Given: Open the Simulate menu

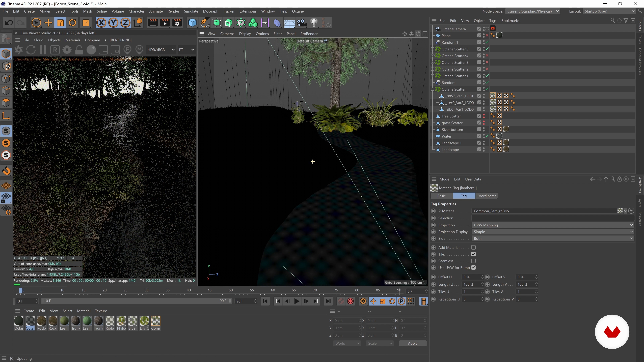Looking at the screenshot, I should tap(191, 11).
